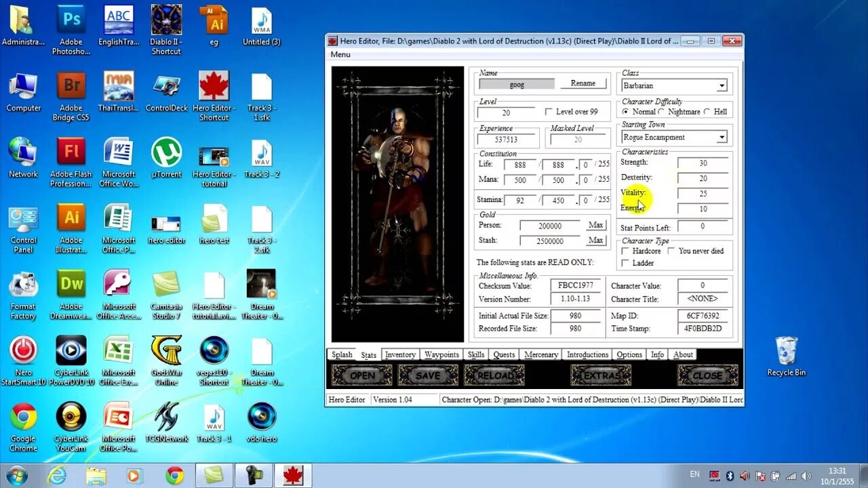Viewport: 868px width, 488px height.
Task: Select Hell difficulty radio button
Action: pyautogui.click(x=707, y=112)
